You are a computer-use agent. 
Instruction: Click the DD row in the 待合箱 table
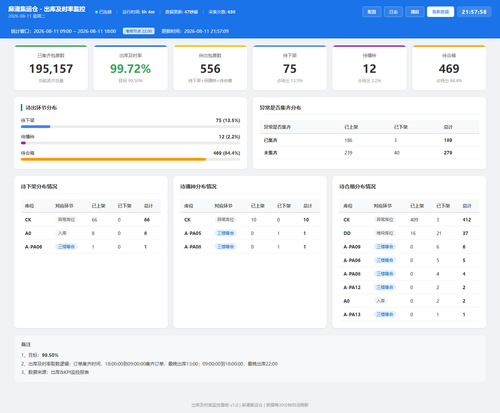pyautogui.click(x=409, y=233)
